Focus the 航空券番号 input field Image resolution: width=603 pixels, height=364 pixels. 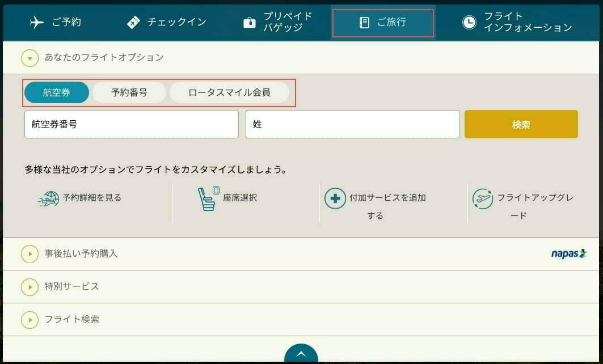132,124
